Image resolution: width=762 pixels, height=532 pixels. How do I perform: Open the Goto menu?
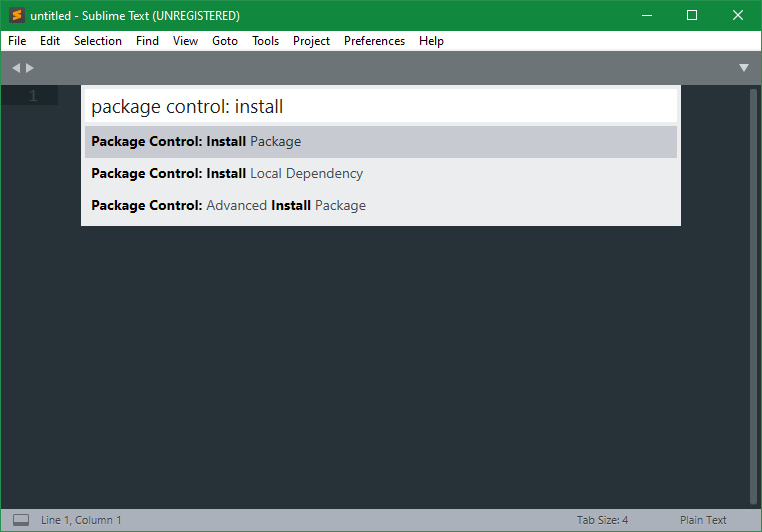[x=225, y=41]
